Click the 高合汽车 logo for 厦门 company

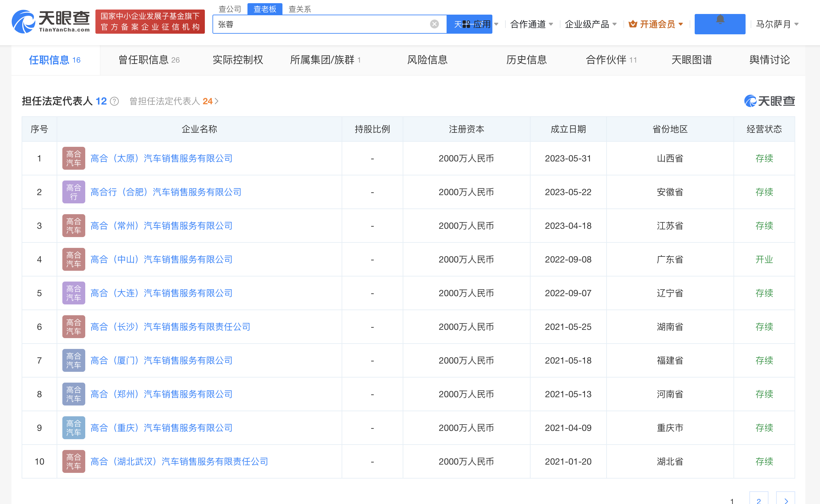click(74, 360)
